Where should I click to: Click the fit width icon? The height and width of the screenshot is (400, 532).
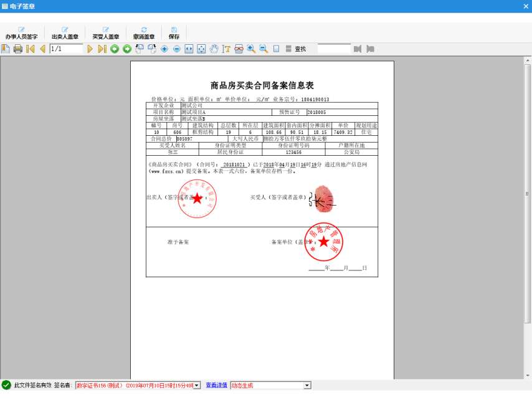189,49
